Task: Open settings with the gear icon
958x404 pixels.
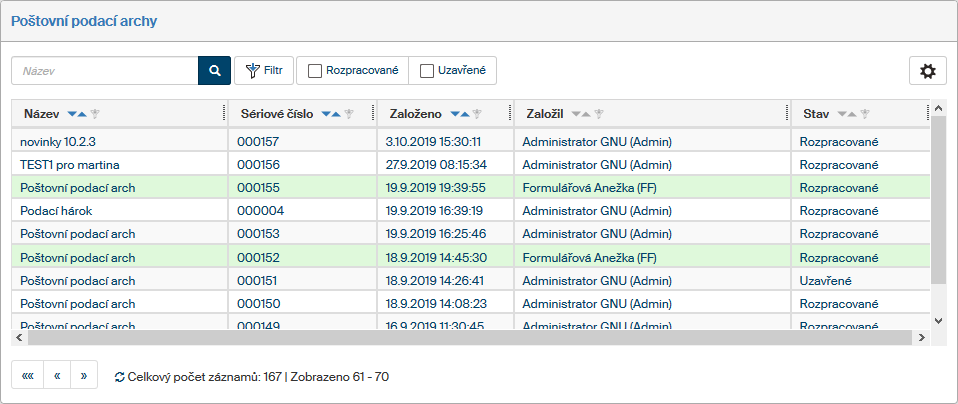Action: pyautogui.click(x=927, y=71)
